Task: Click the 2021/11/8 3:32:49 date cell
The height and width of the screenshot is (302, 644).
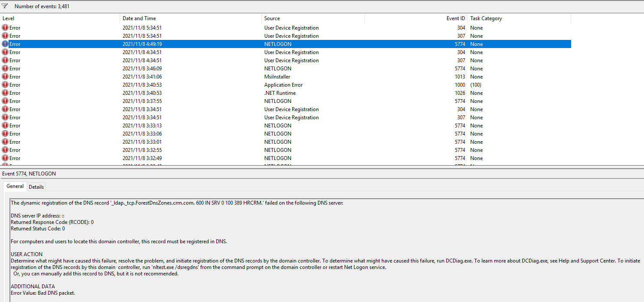Action: coord(142,158)
